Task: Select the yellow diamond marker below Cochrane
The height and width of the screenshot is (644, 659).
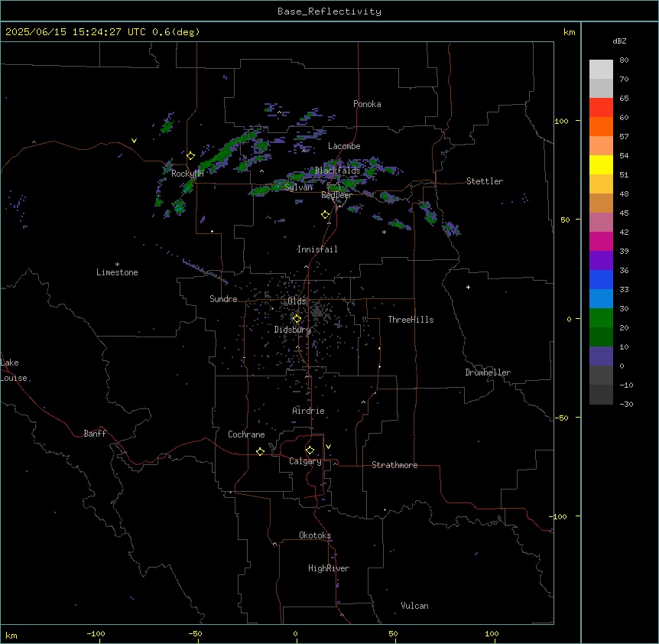Action: coord(260,451)
